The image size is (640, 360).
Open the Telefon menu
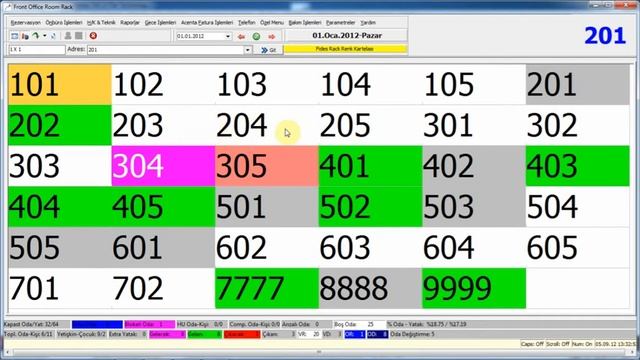click(x=247, y=22)
